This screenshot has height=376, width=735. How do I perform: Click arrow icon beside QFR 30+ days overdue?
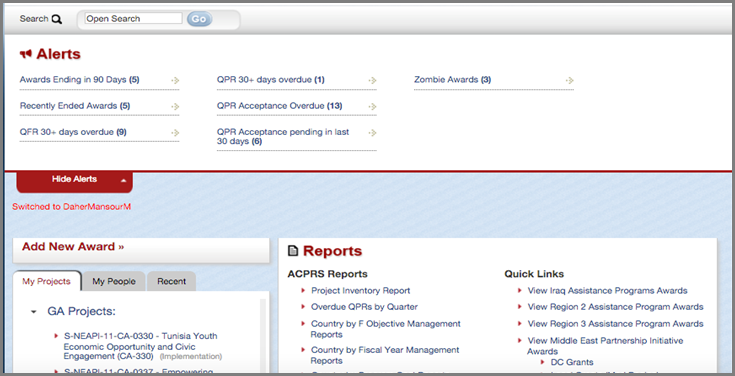tap(175, 133)
